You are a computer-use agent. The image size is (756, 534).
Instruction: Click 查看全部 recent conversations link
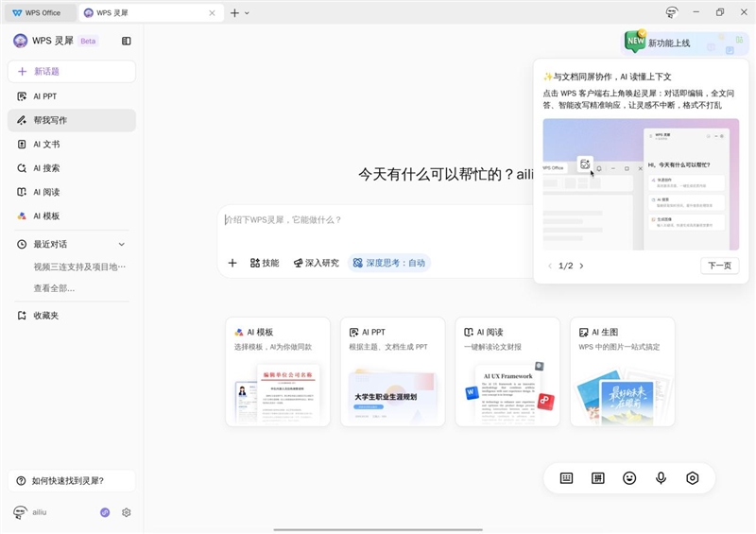[54, 288]
